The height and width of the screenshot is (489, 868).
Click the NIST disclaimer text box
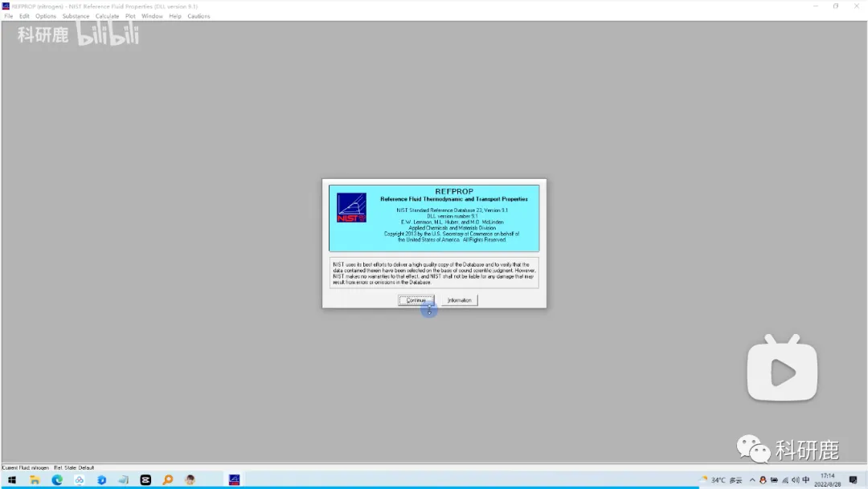point(434,273)
